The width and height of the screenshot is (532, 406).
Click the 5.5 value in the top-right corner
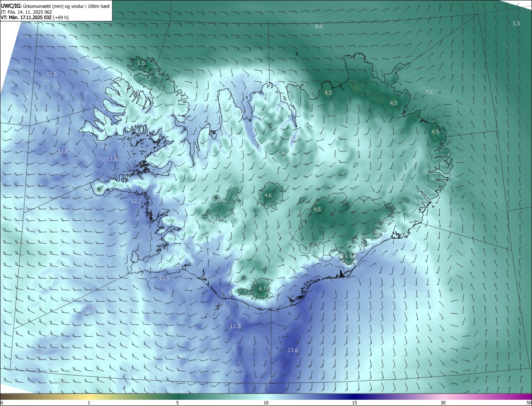coord(516,24)
